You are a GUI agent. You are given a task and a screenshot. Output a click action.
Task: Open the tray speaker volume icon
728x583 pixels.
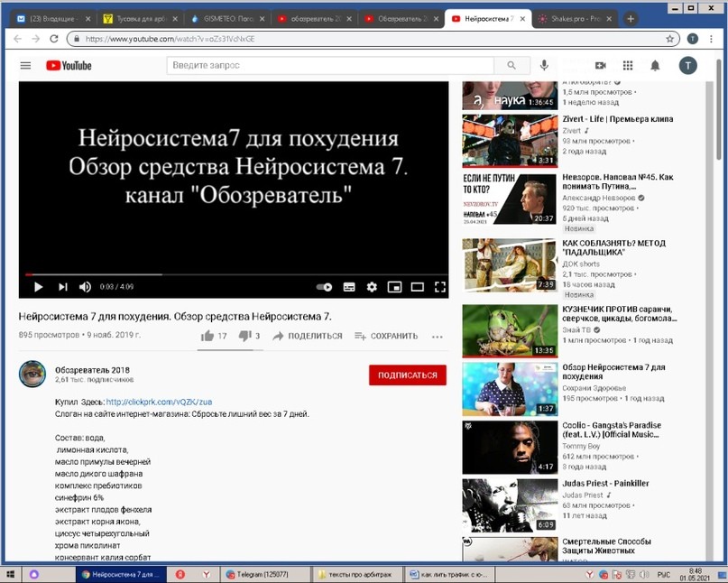(x=643, y=575)
